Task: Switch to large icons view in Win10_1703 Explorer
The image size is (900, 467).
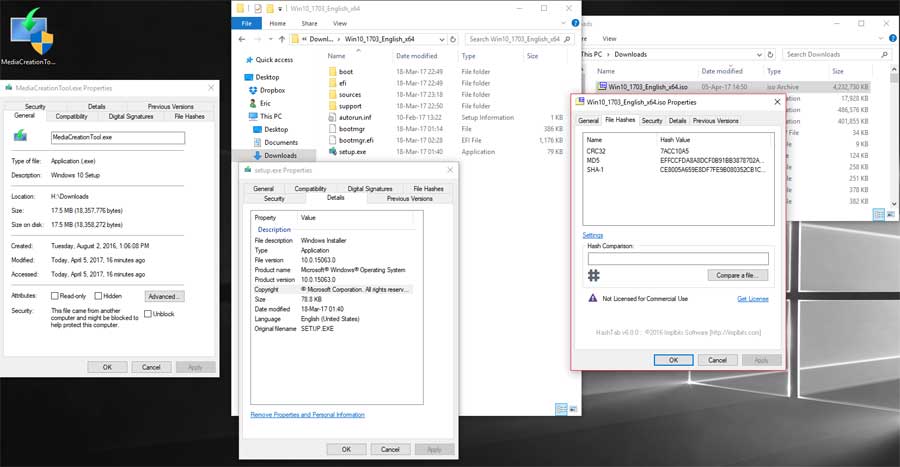Action: coord(572,409)
